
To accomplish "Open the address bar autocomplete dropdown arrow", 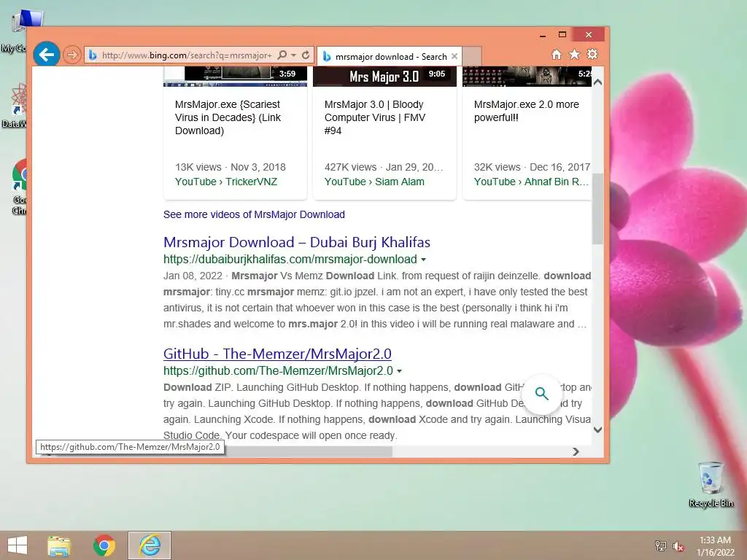I will coord(293,55).
